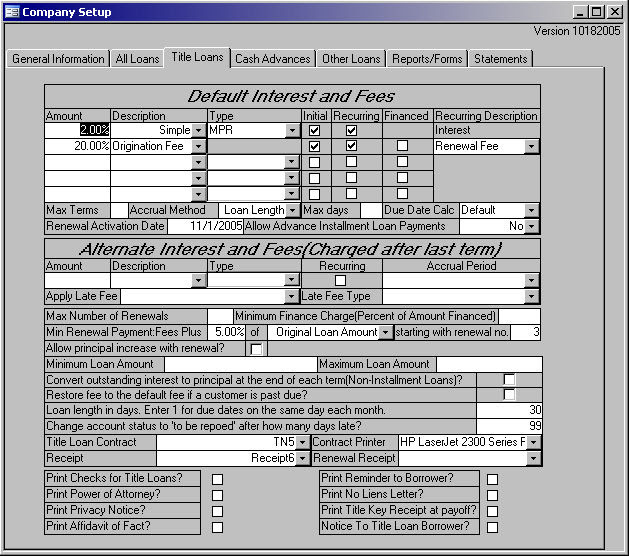
Task: Open the Other Loans tab
Action: click(x=351, y=59)
